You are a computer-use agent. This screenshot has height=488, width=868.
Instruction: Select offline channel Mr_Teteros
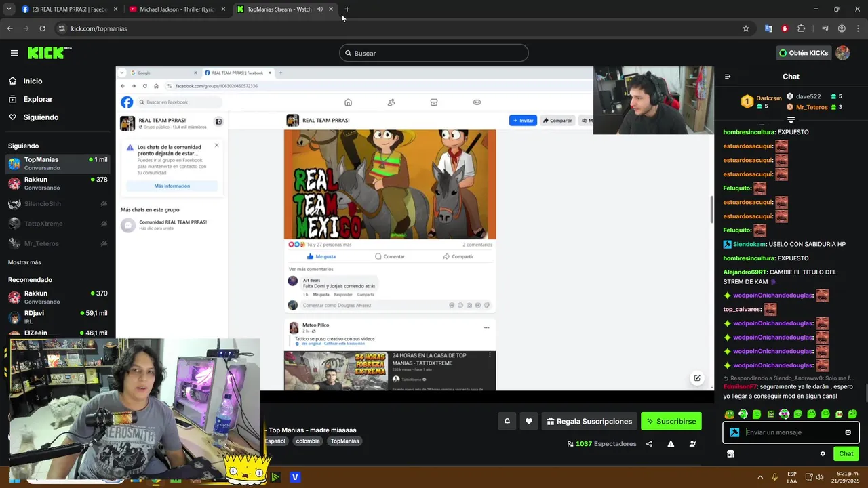click(58, 243)
